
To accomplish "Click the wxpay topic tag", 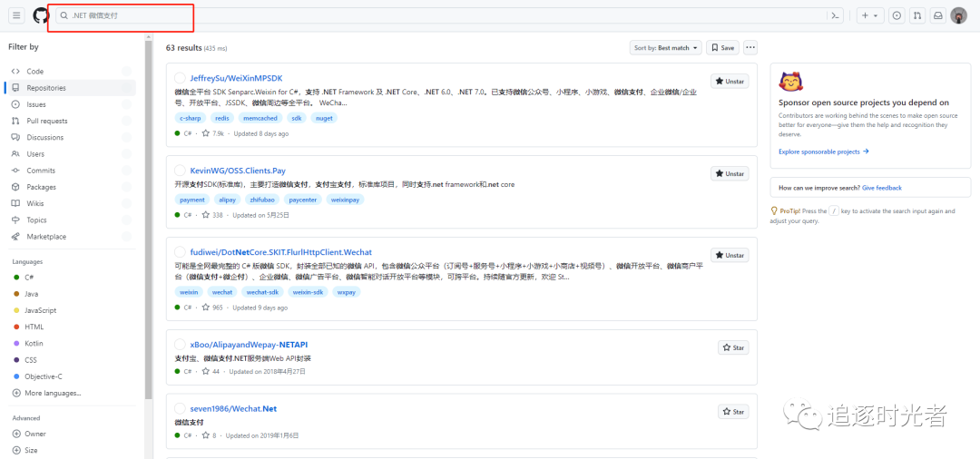I will [x=347, y=291].
